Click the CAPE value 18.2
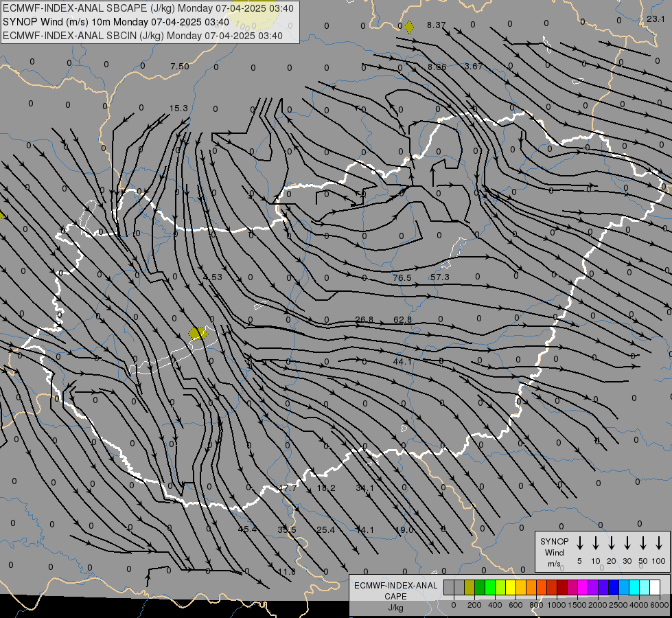672x618 pixels. [x=326, y=488]
